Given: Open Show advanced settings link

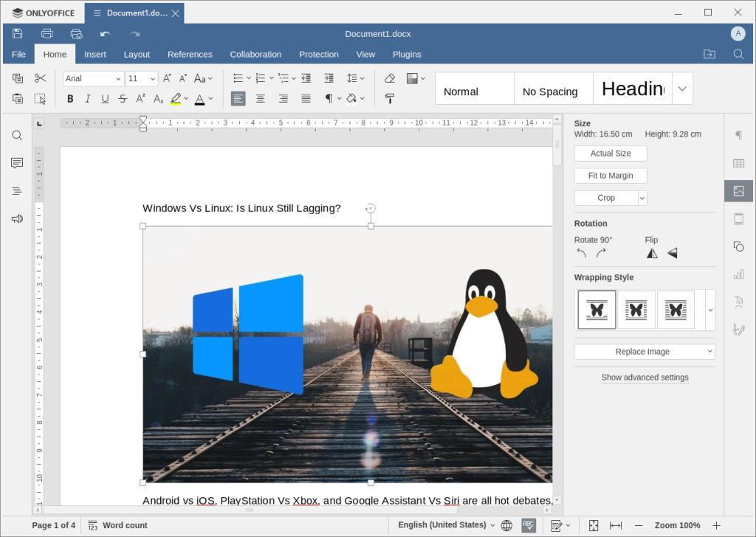Looking at the screenshot, I should tap(645, 377).
